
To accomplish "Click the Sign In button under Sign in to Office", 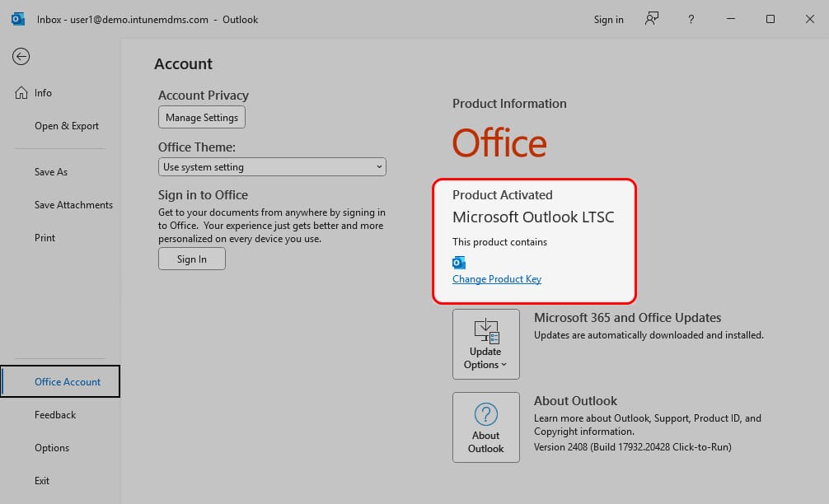I will pos(192,259).
